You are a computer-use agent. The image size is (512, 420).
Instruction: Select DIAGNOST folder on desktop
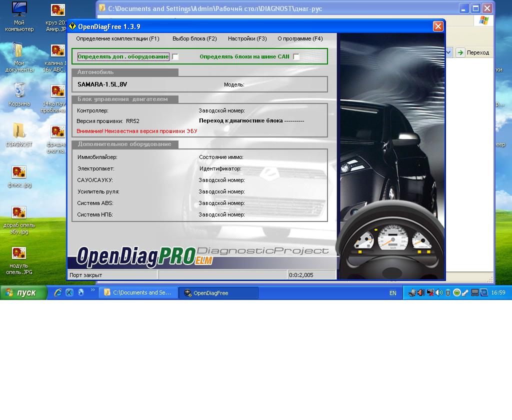coord(19,134)
